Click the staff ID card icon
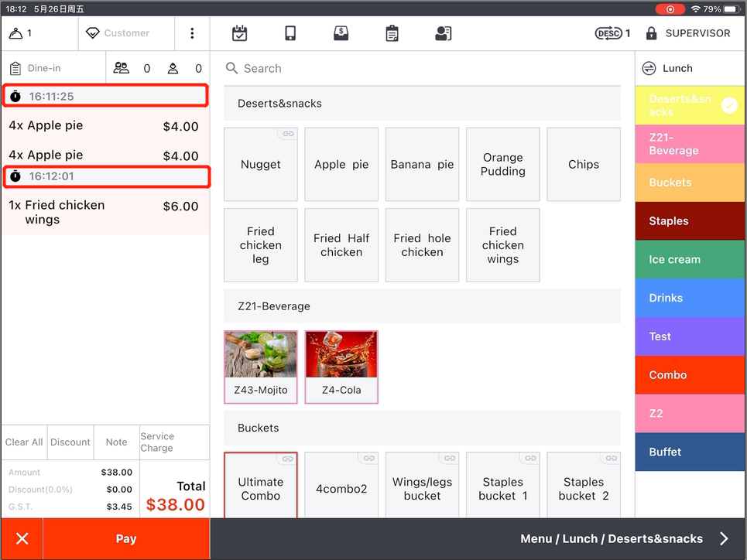The width and height of the screenshot is (747, 560). pyautogui.click(x=443, y=33)
